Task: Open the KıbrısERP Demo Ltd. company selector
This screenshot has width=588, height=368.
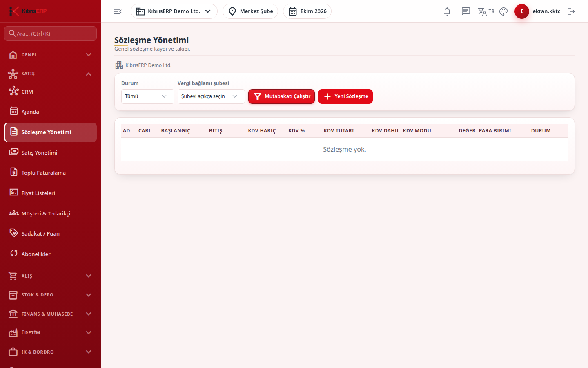Action: tap(174, 11)
